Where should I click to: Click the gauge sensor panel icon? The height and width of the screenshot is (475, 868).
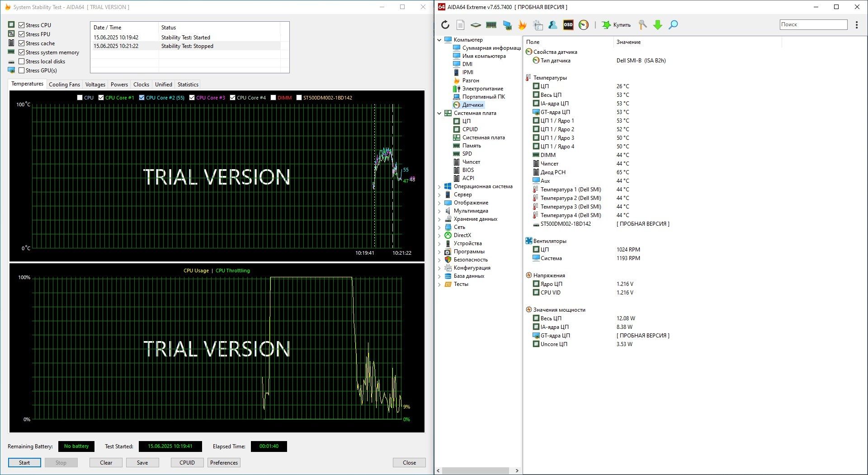point(584,25)
